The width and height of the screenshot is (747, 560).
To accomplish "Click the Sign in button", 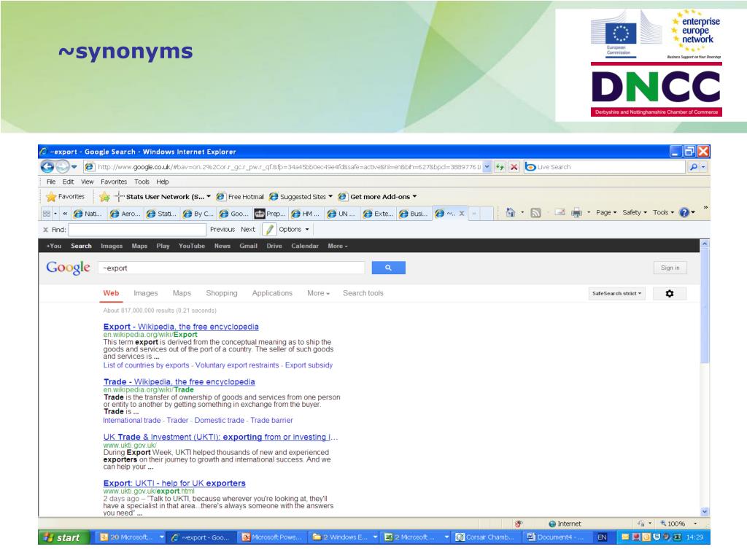I will click(x=670, y=268).
